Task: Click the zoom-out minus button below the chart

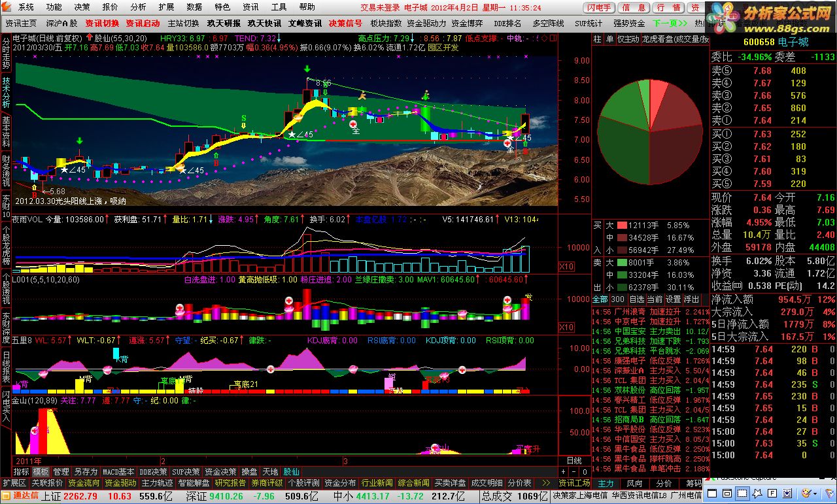Action: 573,471
